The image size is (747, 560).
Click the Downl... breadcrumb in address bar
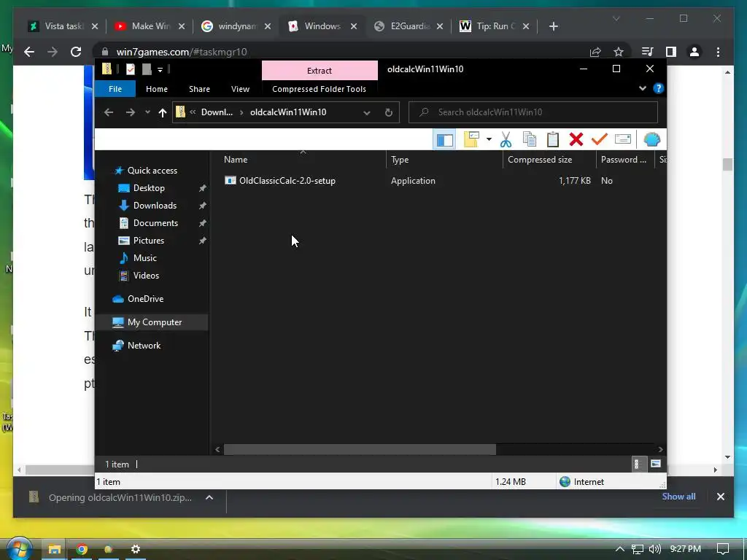point(217,112)
